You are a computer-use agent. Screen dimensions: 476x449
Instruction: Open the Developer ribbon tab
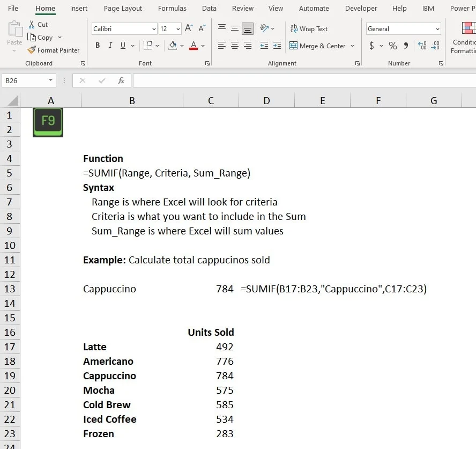pos(361,8)
